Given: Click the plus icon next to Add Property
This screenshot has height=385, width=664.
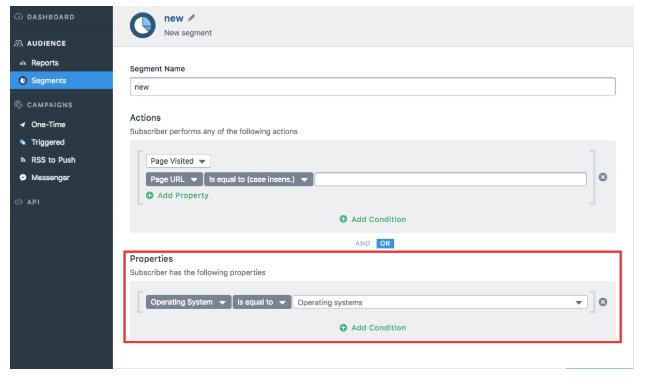Looking at the screenshot, I should (149, 195).
